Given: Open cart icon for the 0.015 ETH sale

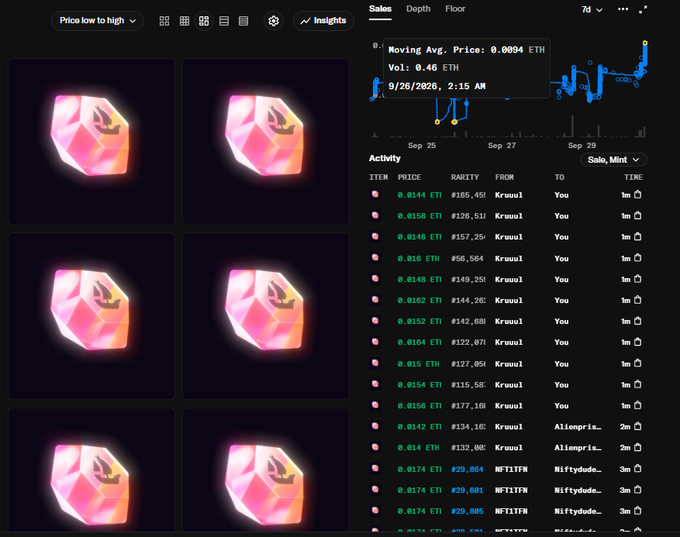Looking at the screenshot, I should coord(638,363).
